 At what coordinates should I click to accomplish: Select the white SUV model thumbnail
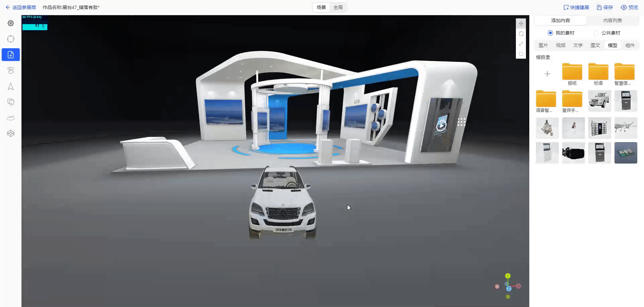[599, 101]
